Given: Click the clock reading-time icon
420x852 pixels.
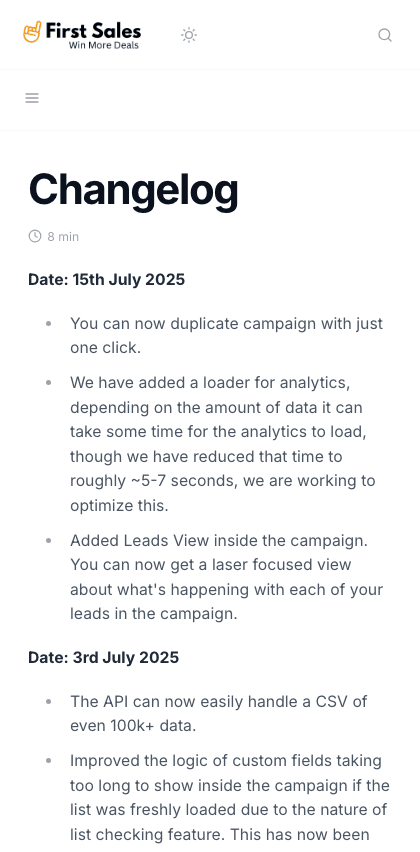Looking at the screenshot, I should [35, 236].
